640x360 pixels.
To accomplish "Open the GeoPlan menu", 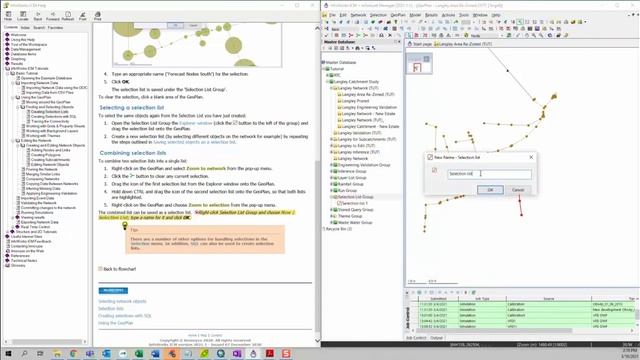I will (x=398, y=15).
